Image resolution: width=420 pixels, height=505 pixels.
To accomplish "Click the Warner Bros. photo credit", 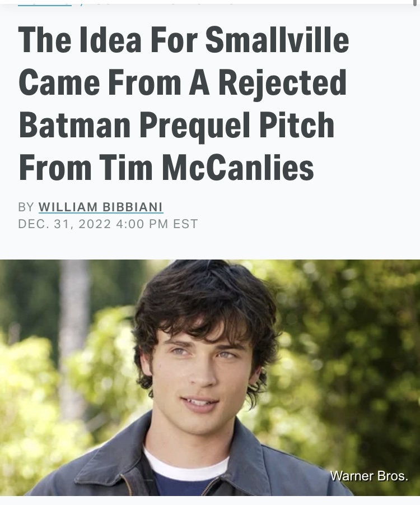I will pos(369,476).
